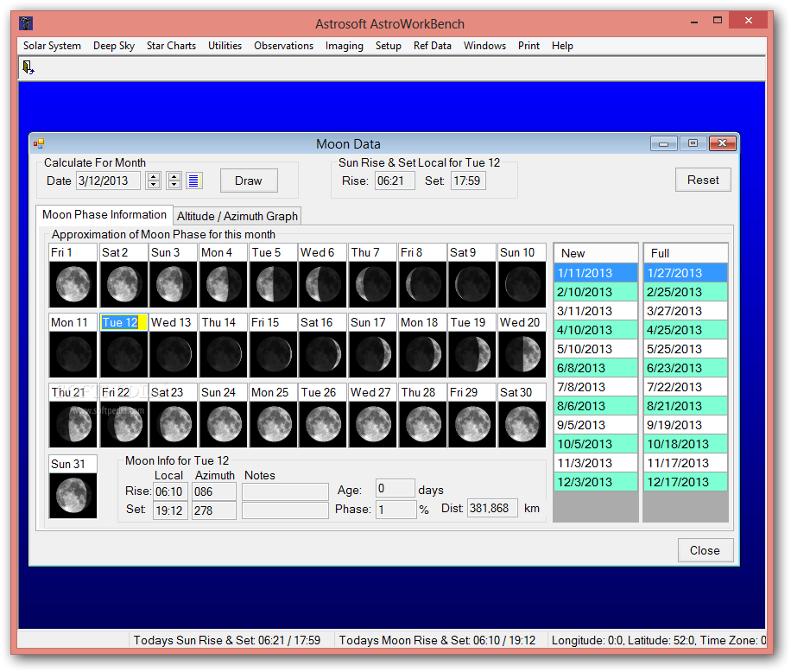
Task: Select the moon image for Sun 10
Action: (x=522, y=284)
